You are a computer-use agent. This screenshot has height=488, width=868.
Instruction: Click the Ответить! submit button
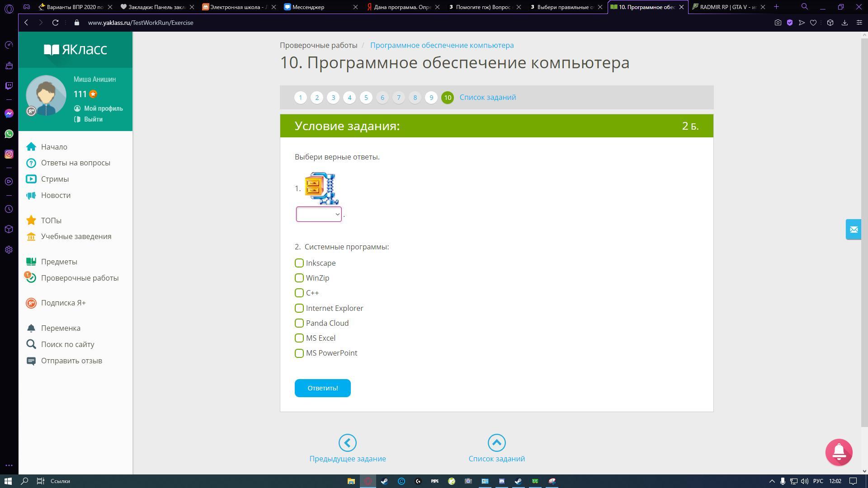coord(322,388)
